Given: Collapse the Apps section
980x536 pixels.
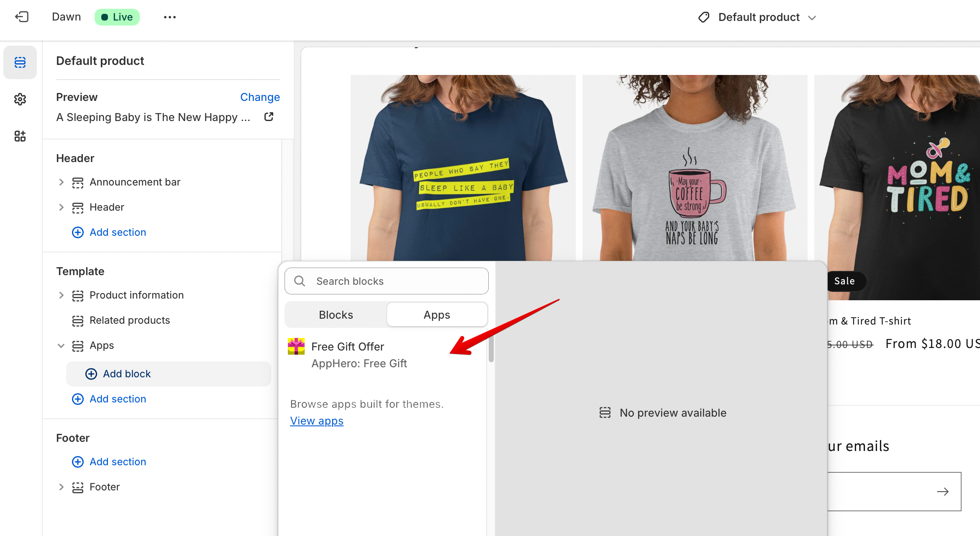Looking at the screenshot, I should pos(61,345).
